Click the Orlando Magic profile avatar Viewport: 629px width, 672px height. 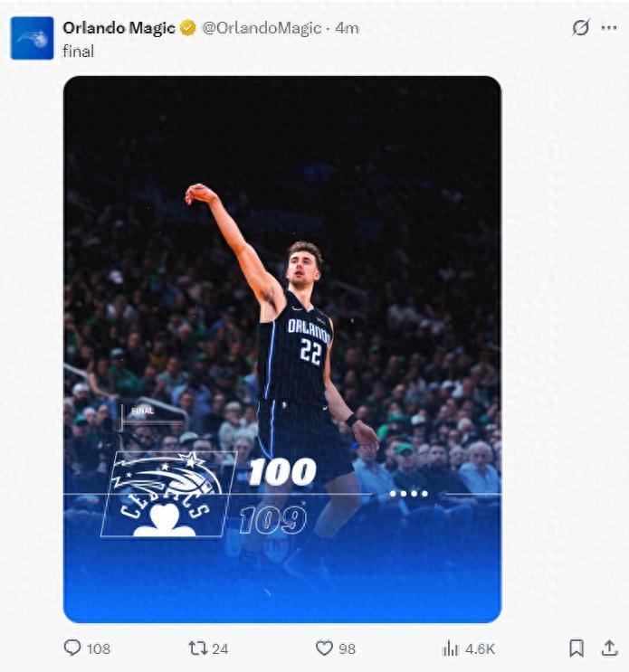tap(32, 38)
